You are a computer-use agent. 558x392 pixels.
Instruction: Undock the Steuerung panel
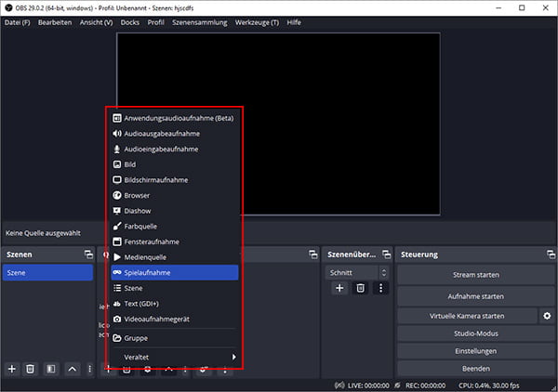[551, 255]
